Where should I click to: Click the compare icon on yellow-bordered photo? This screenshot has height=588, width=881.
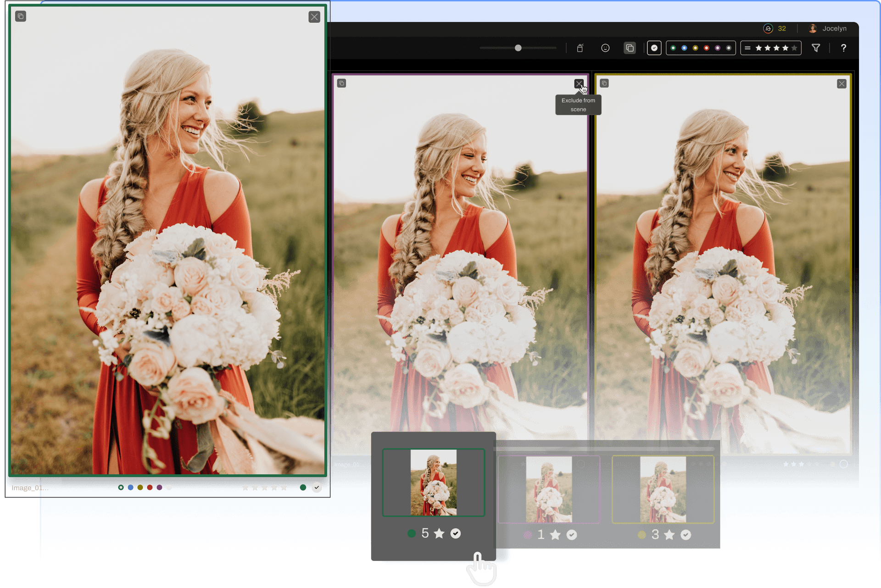tap(604, 83)
